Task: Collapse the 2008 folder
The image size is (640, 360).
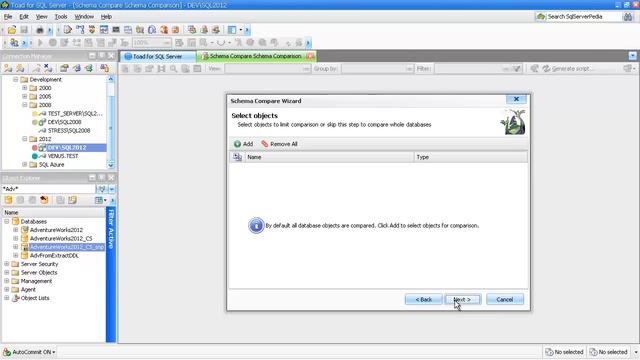Action: (x=24, y=105)
